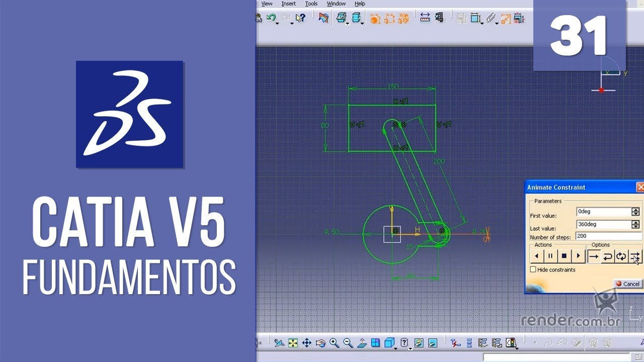
Task: Pause the constraint animation
Action: (x=550, y=256)
